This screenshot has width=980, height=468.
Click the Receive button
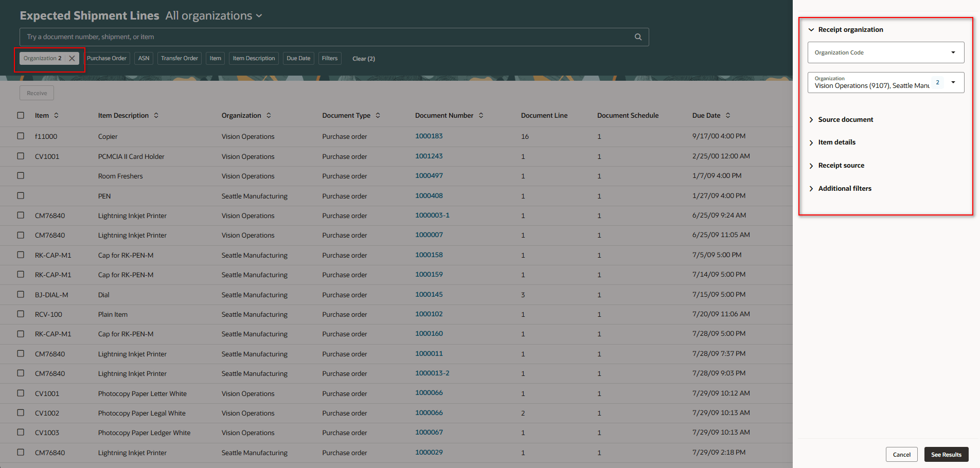click(x=37, y=93)
